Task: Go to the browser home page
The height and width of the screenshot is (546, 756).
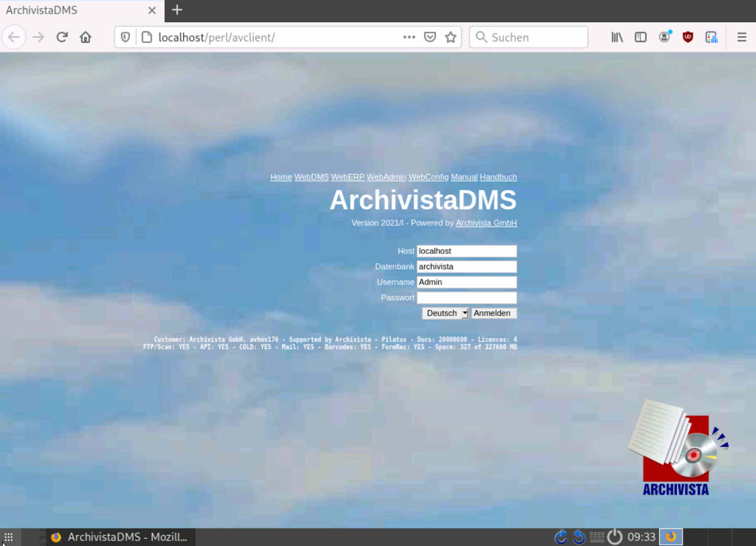Action: coord(85,37)
